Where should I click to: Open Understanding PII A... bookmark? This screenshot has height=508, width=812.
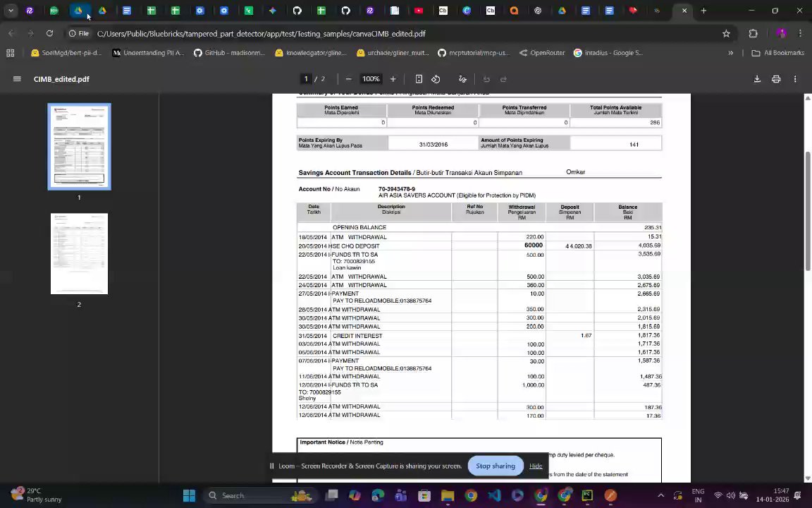pos(149,52)
